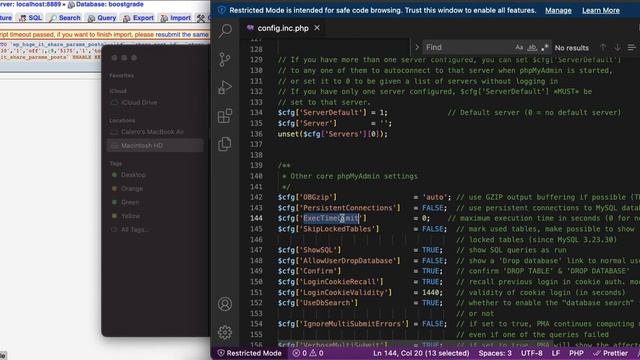640x360 pixels.
Task: Change indentation via Spaces: 3
Action: [495, 353]
